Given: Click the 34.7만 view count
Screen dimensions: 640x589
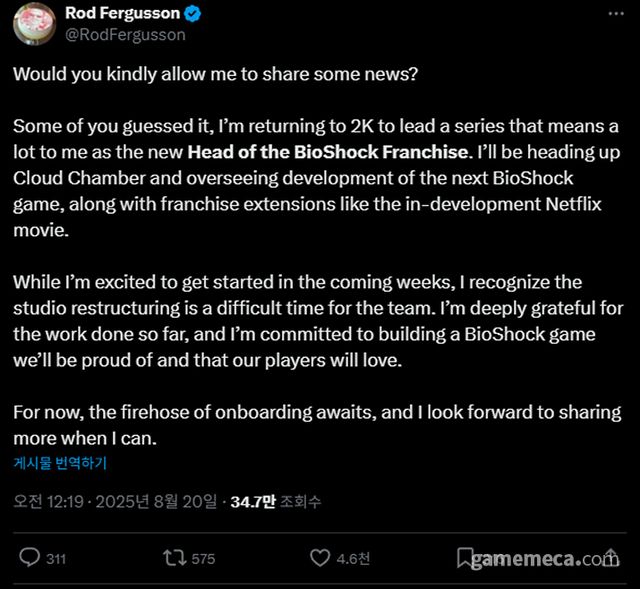Looking at the screenshot, I should pos(253,501).
